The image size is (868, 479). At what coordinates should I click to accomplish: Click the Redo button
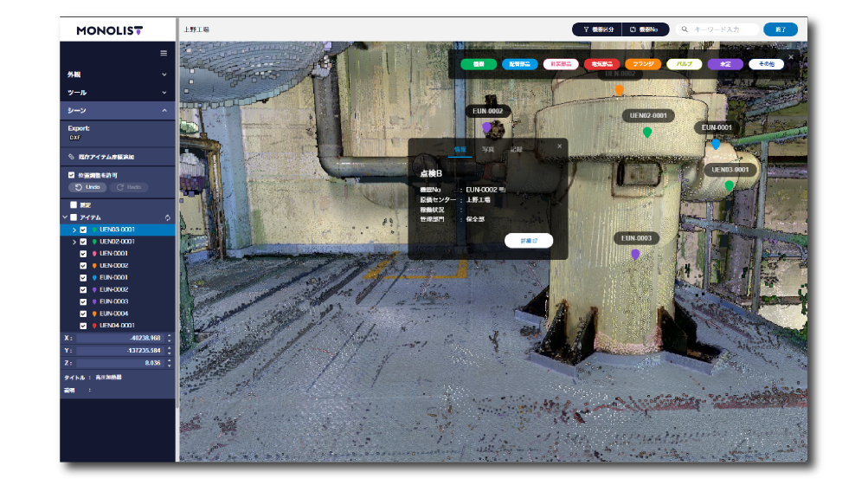128,187
